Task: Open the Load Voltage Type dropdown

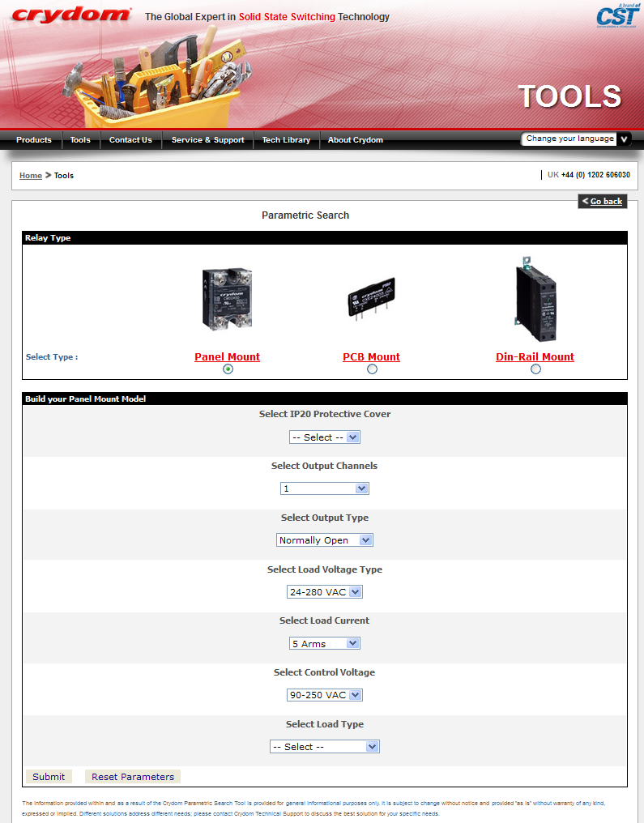Action: click(x=324, y=592)
